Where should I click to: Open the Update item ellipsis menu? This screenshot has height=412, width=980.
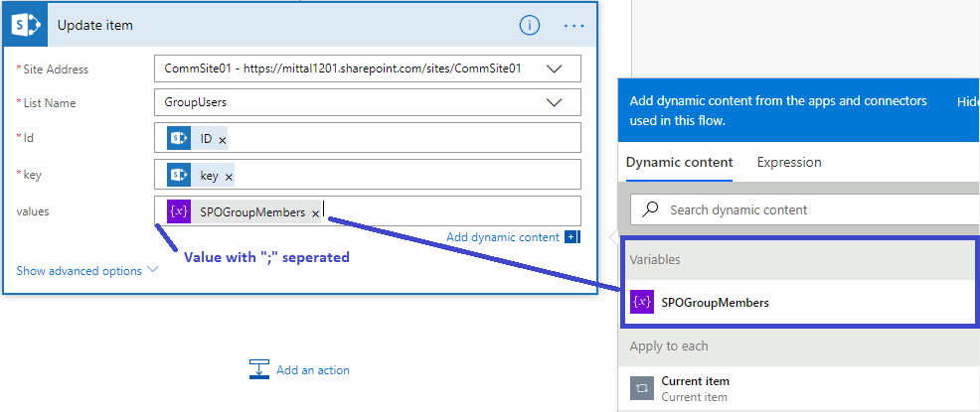click(574, 25)
